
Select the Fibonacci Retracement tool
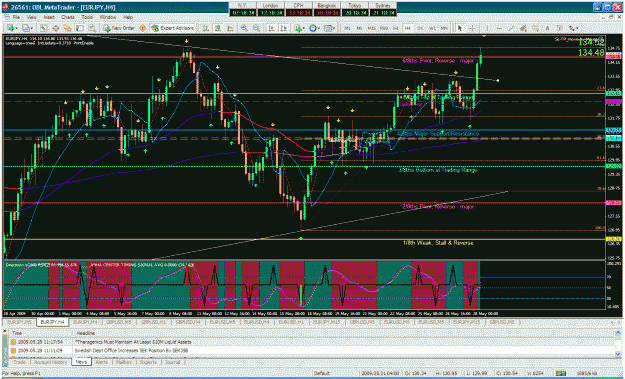tap(535, 28)
